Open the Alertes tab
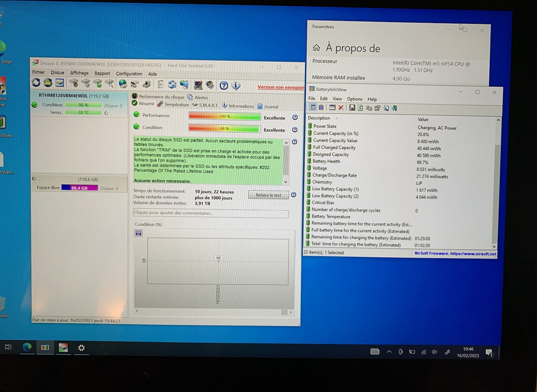 198,97
